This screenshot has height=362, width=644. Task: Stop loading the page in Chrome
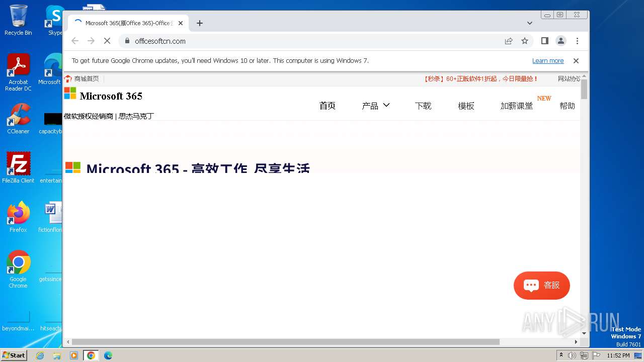[107, 41]
